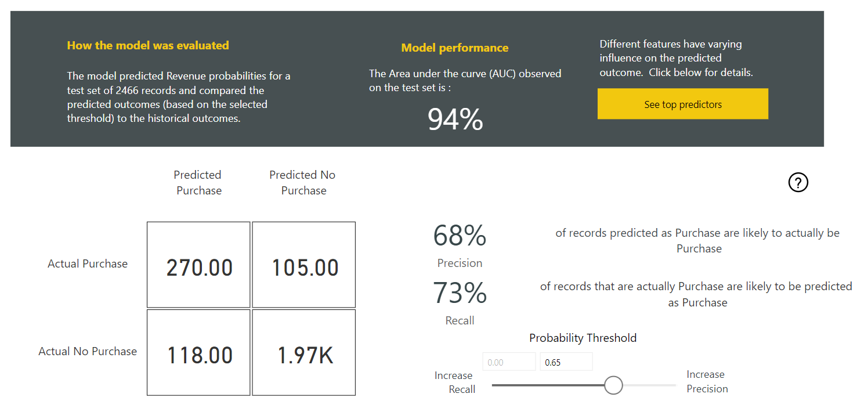The height and width of the screenshot is (408, 868).
Task: Adjust the probability threshold slider handle
Action: coord(613,385)
